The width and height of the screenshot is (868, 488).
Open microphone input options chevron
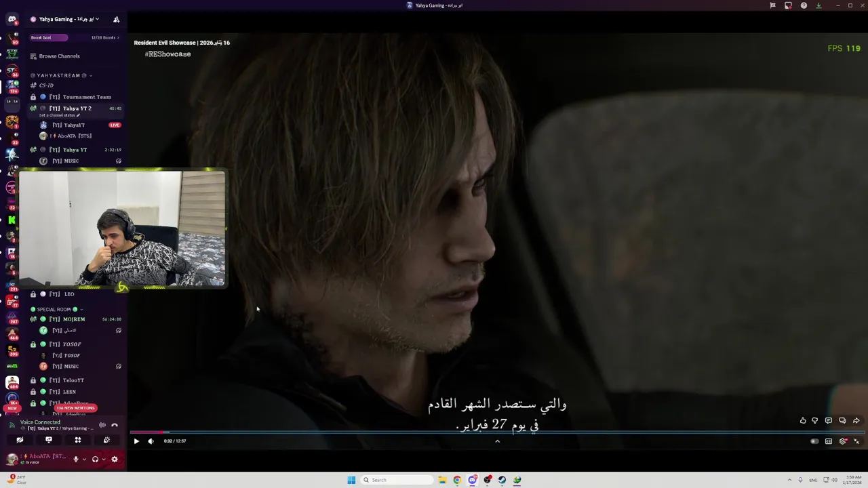pyautogui.click(x=84, y=459)
